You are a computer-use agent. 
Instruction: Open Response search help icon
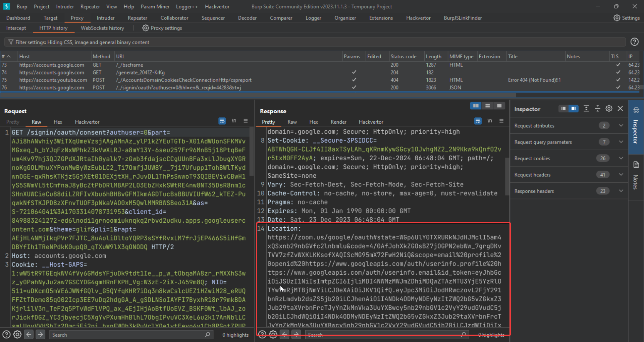(x=262, y=334)
